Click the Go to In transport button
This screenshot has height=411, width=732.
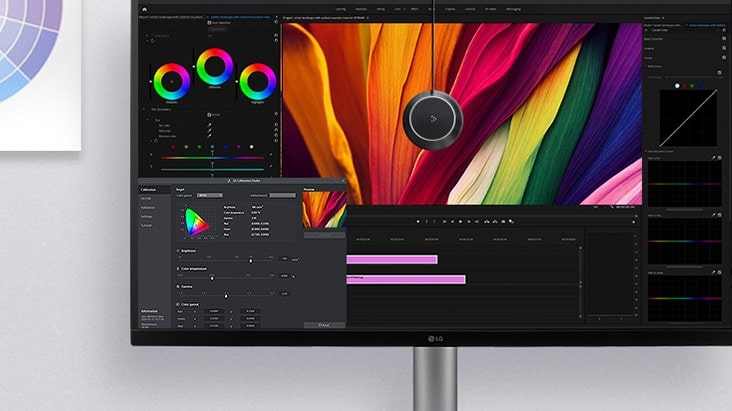(444, 222)
